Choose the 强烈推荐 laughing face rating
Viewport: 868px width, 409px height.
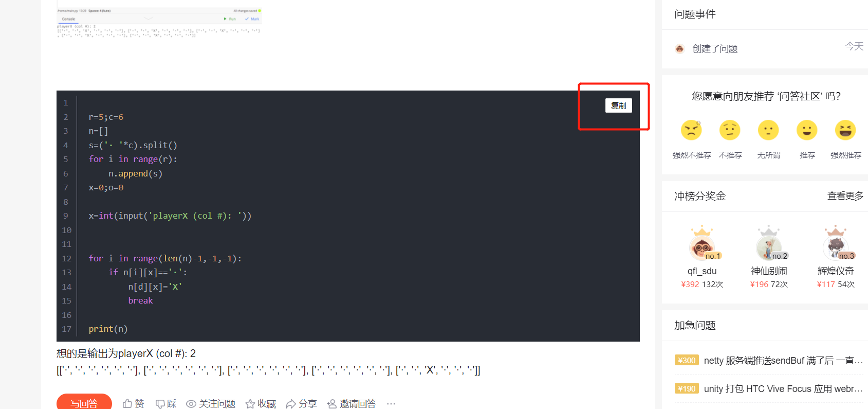click(845, 130)
